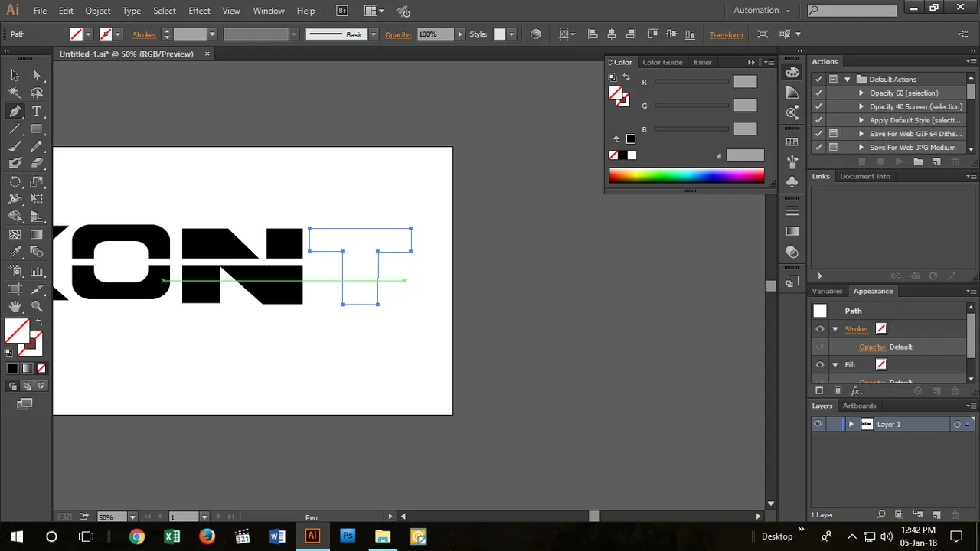The height and width of the screenshot is (551, 980).
Task: Click the opacity 100% input field
Action: coord(436,34)
